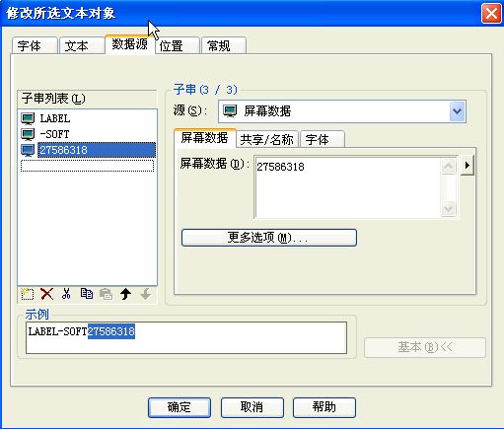Click scroll-down arrow in 屏幕数据 text box
Viewport: 504px width, 429px height.
tap(448, 208)
